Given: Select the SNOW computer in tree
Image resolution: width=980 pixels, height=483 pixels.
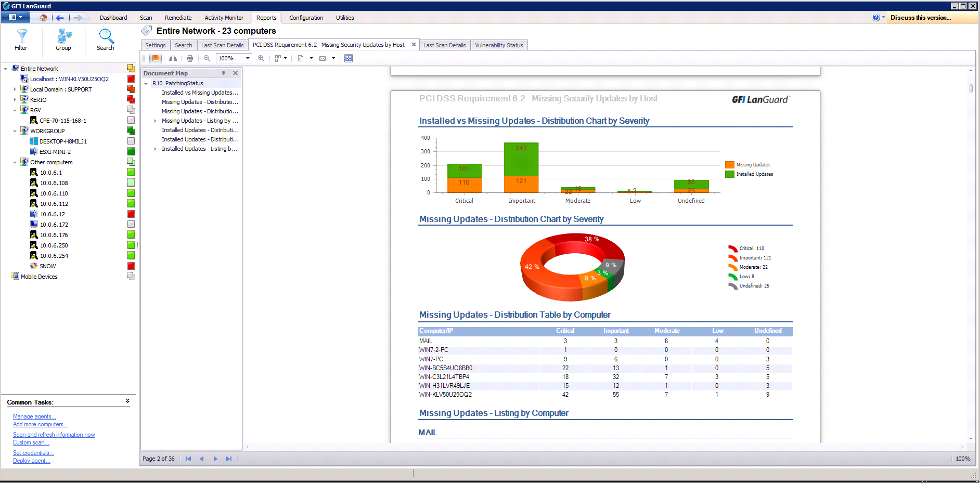Looking at the screenshot, I should click(47, 266).
